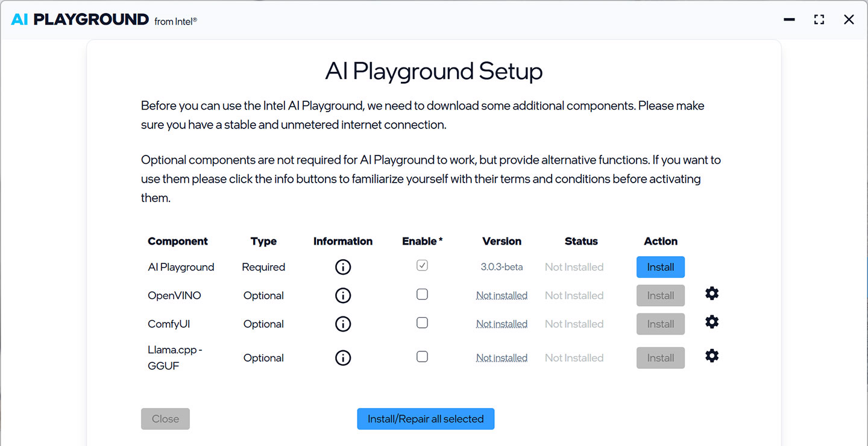Open OpenVINO settings gear
The height and width of the screenshot is (446, 868).
tap(712, 294)
